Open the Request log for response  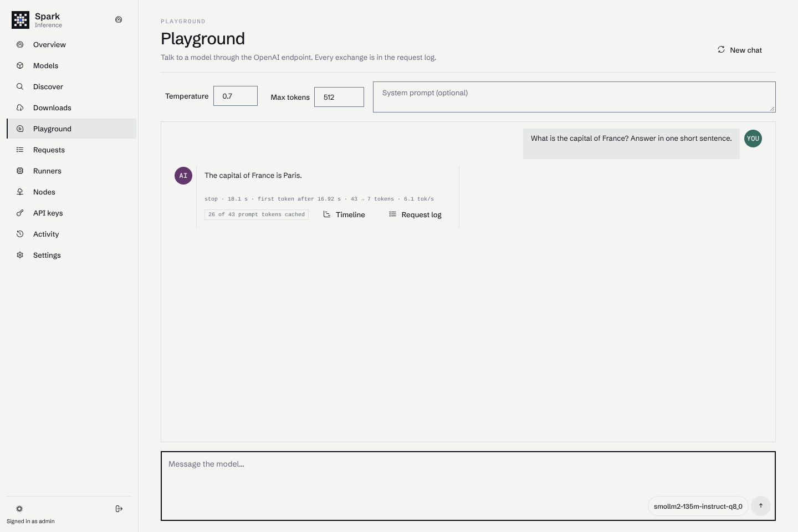point(416,214)
